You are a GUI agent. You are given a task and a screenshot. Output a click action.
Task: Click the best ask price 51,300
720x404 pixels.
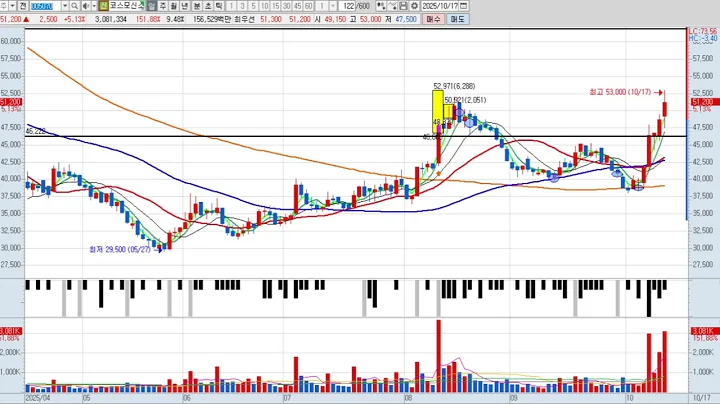click(271, 19)
